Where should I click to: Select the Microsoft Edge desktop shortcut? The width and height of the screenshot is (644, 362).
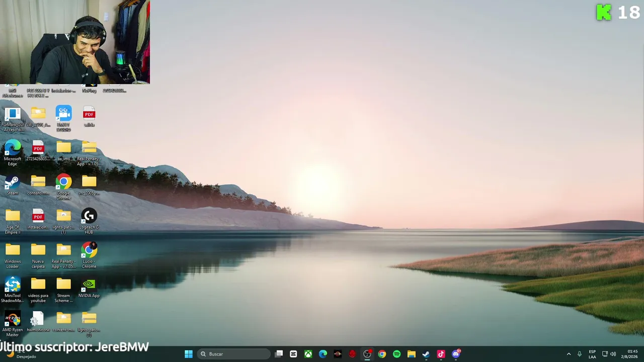[x=13, y=153]
